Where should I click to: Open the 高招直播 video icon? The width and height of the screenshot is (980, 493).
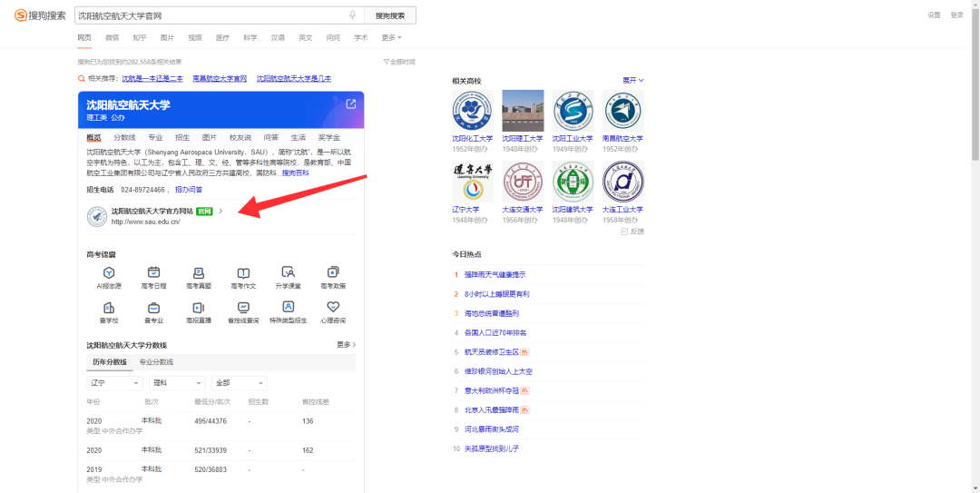click(199, 307)
